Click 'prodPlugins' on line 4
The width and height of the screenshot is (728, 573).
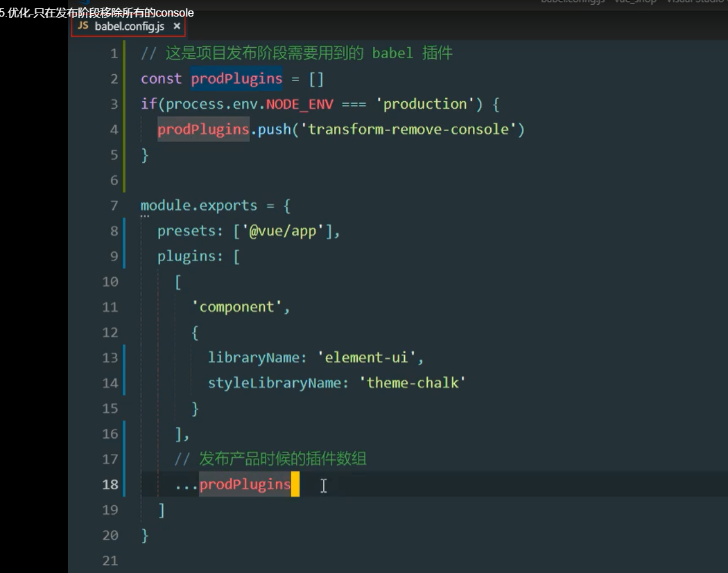click(x=203, y=130)
